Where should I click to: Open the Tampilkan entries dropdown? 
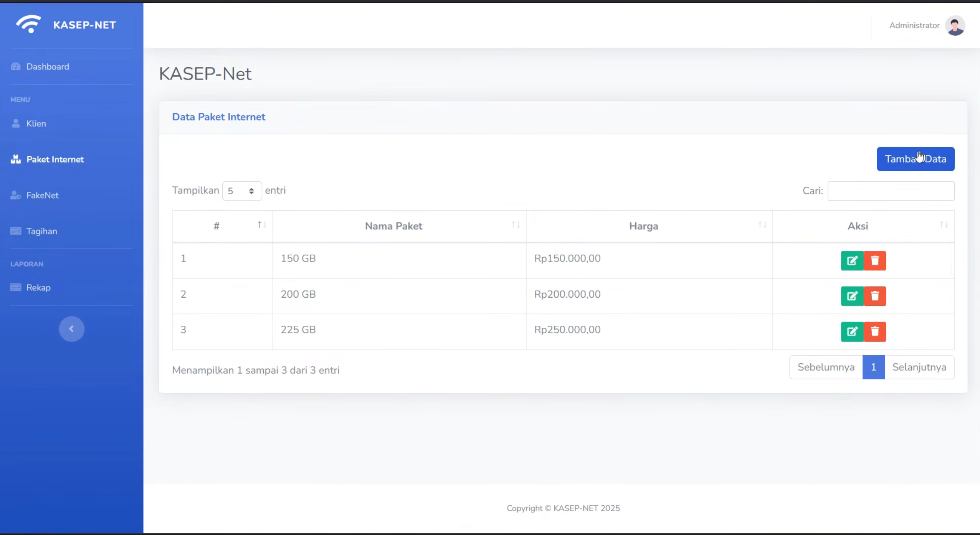click(242, 191)
